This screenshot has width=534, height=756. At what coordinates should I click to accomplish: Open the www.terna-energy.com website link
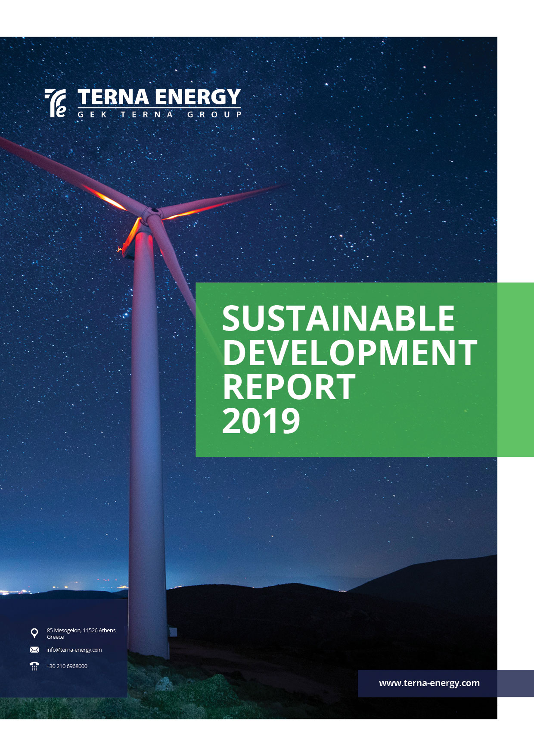click(429, 683)
